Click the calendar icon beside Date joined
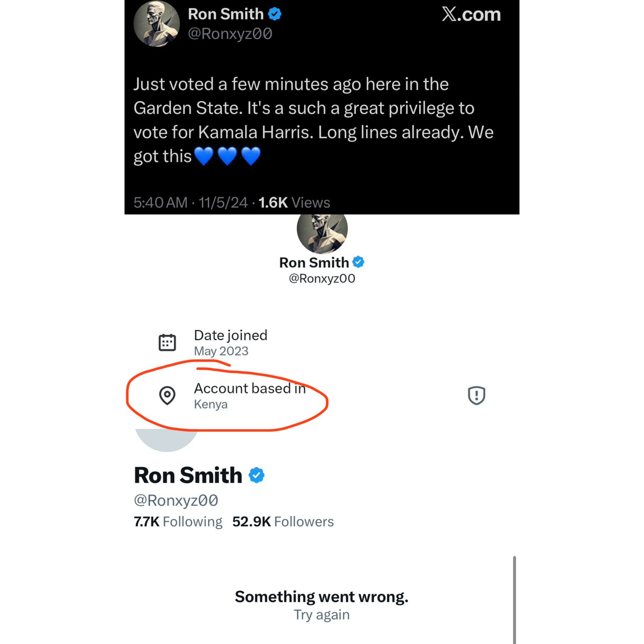 (167, 342)
